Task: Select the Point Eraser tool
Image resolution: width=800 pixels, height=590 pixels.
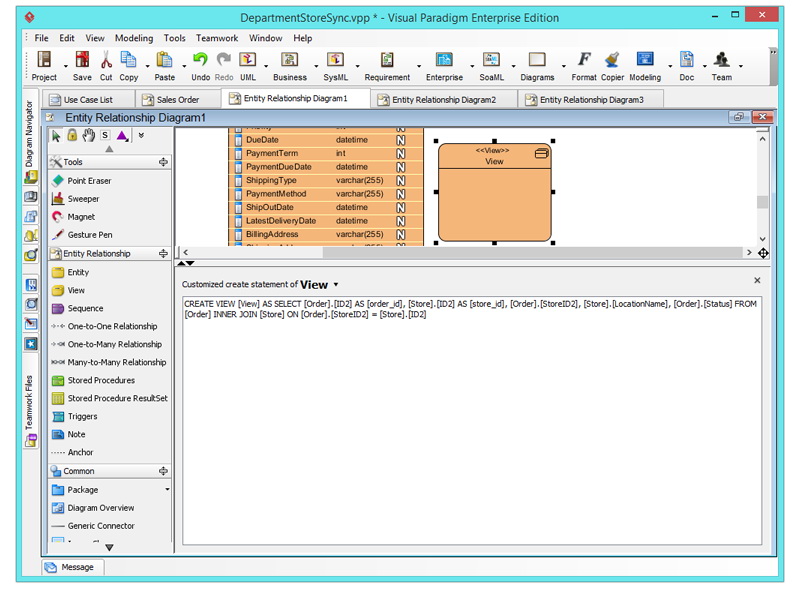Action: [89, 181]
